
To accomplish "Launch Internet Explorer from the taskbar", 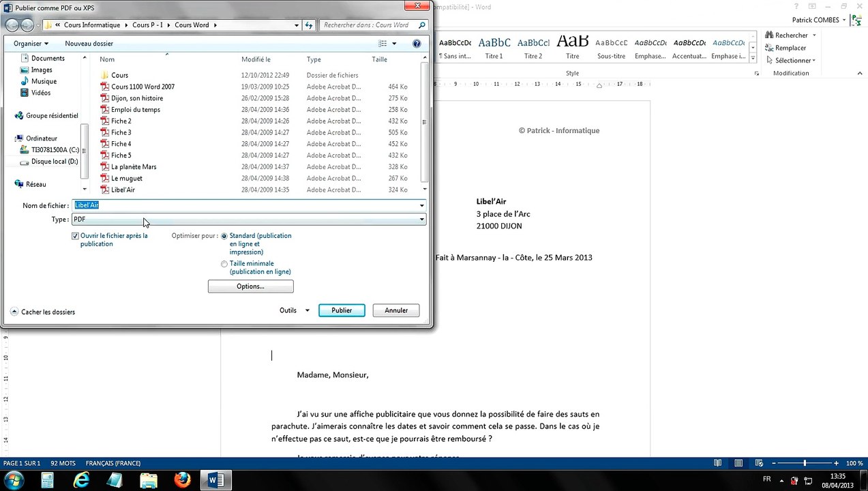I will pos(80,480).
